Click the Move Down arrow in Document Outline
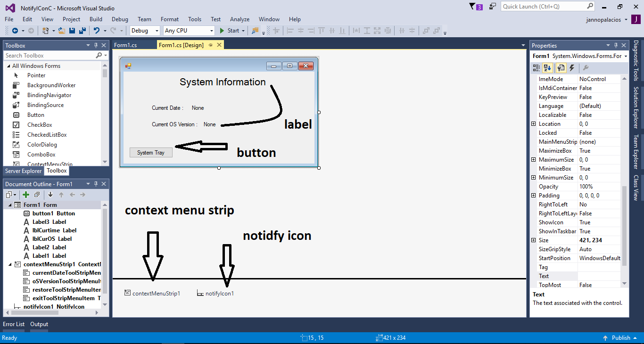The height and width of the screenshot is (344, 644). click(50, 195)
